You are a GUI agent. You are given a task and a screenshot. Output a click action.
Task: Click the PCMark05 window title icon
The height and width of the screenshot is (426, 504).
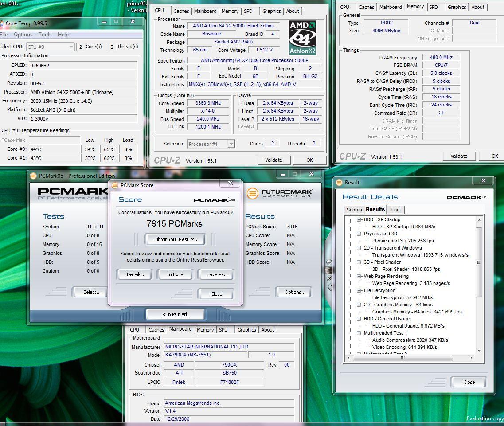click(x=33, y=176)
